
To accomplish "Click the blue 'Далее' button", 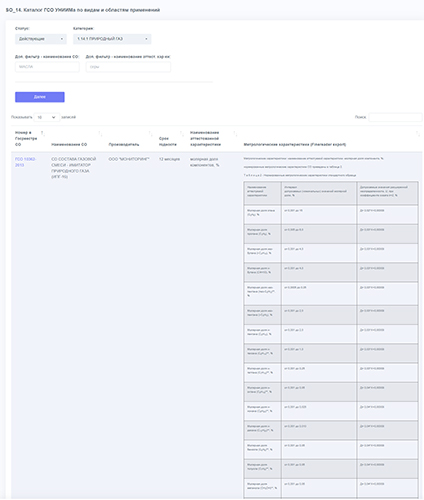I will point(40,97).
